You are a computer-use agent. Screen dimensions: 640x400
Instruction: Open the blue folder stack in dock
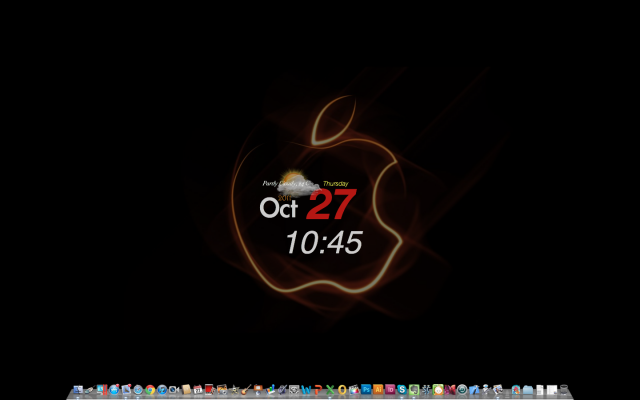(x=528, y=390)
